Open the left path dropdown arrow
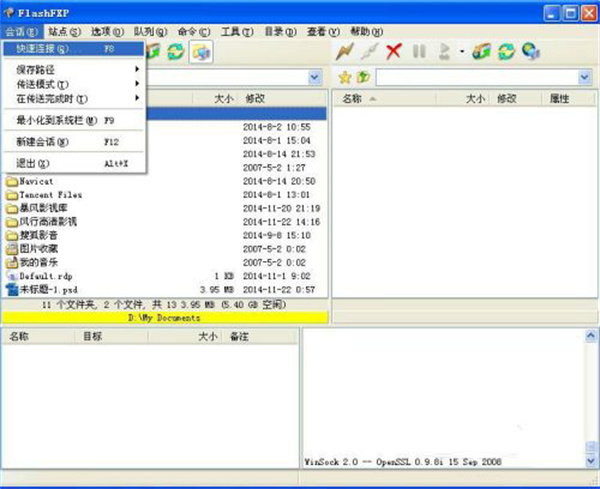 coord(315,77)
